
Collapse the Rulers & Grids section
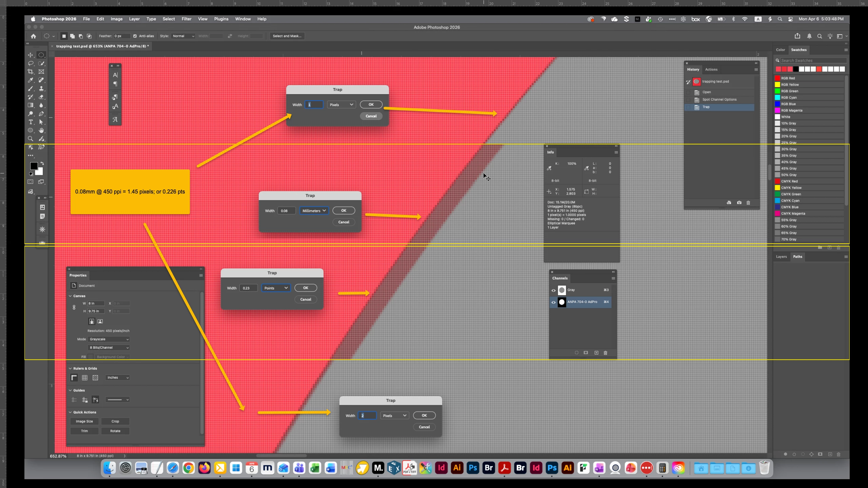pos(71,368)
